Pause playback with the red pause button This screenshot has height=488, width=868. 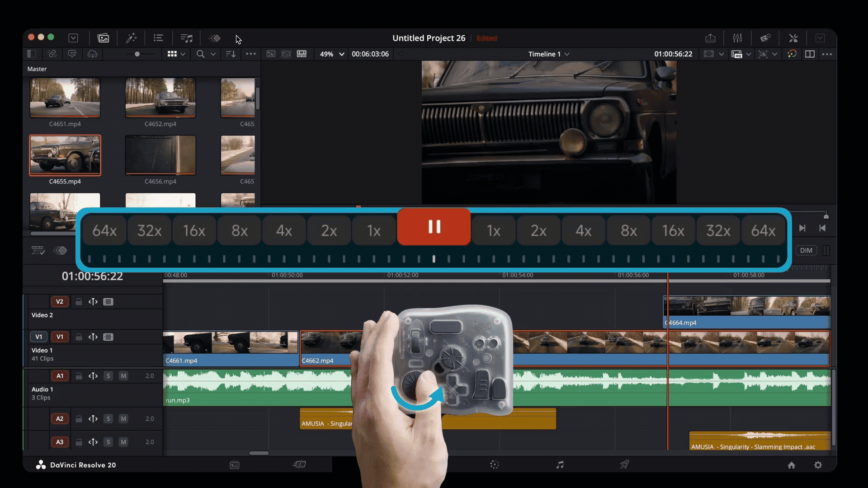(x=434, y=227)
